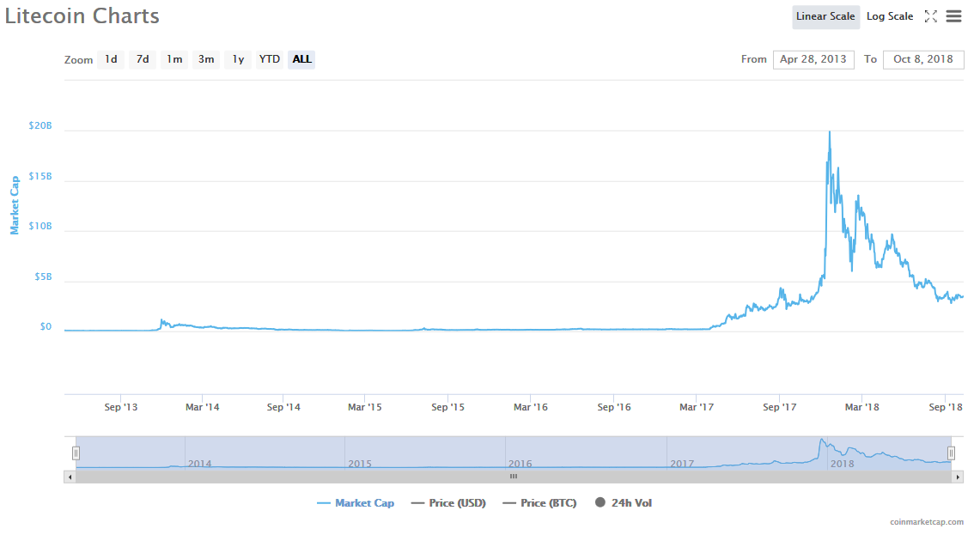Click the 2018 label in navigator
The width and height of the screenshot is (980, 547).
point(842,464)
